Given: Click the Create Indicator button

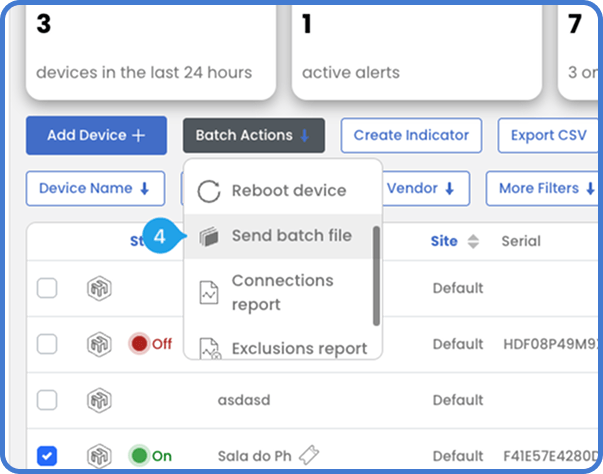Looking at the screenshot, I should [x=411, y=135].
